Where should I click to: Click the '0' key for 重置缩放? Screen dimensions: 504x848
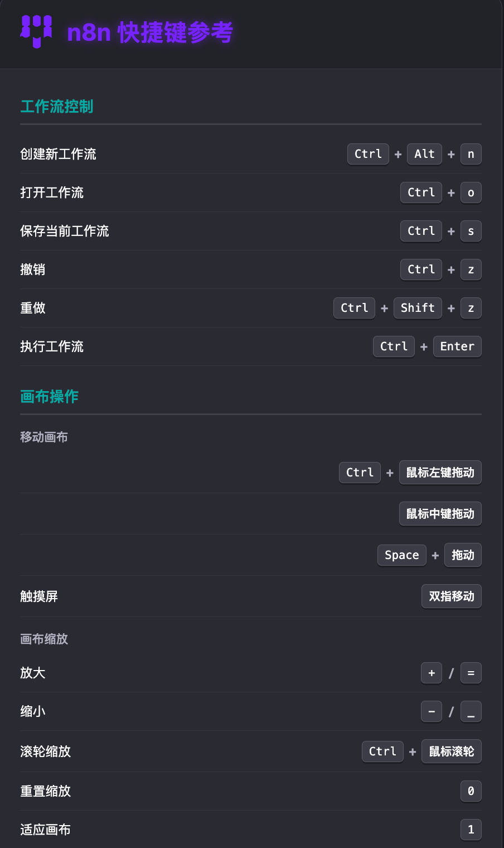click(471, 791)
